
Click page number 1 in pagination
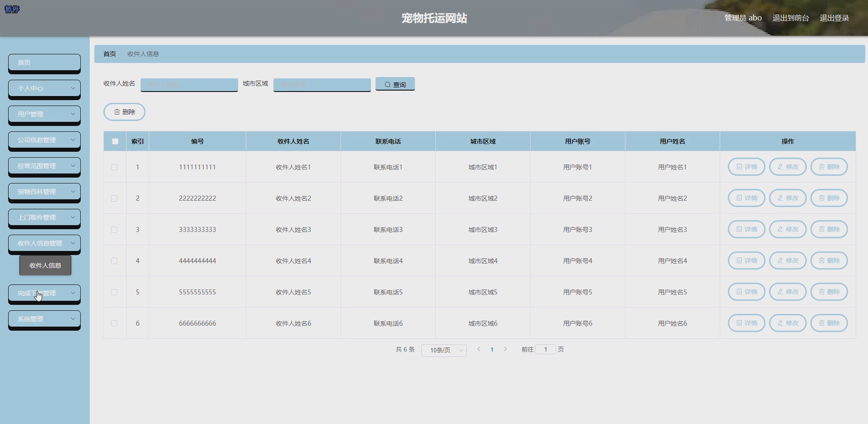492,350
